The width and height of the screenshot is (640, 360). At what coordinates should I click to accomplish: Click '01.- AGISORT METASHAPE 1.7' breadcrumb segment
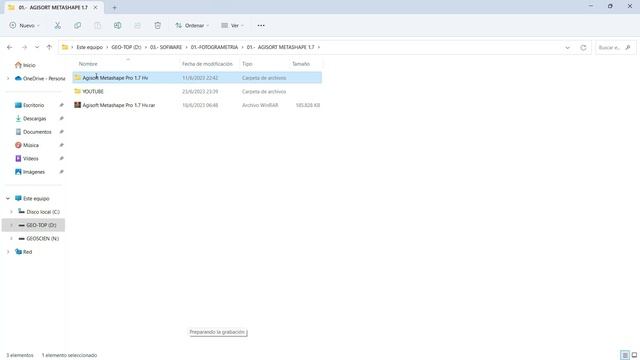tap(280, 47)
